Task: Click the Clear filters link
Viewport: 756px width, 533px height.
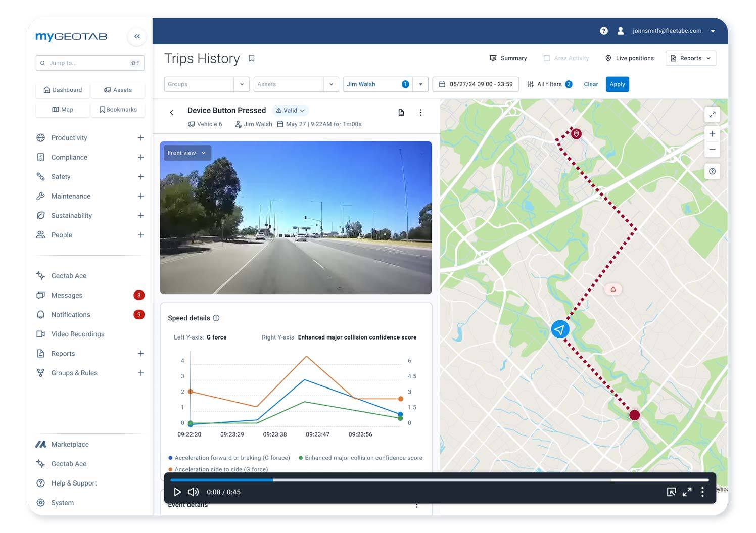Action: [x=591, y=84]
